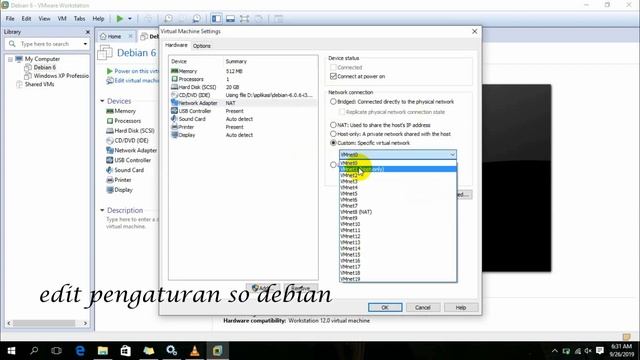Select USB Controller in hardware list
The height and width of the screenshot is (360, 640).
pos(243,111)
